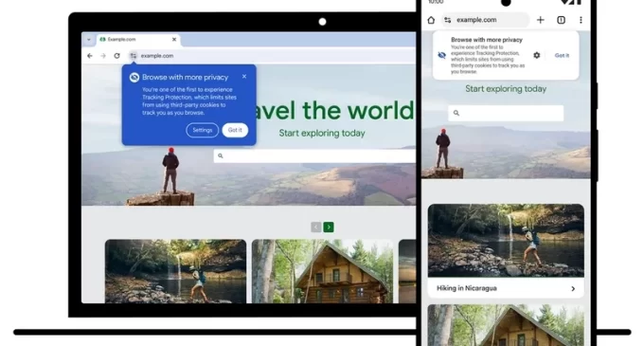Open the waterfall hiking card on laptop
Viewport: 644px width, 346px height.
(x=175, y=271)
